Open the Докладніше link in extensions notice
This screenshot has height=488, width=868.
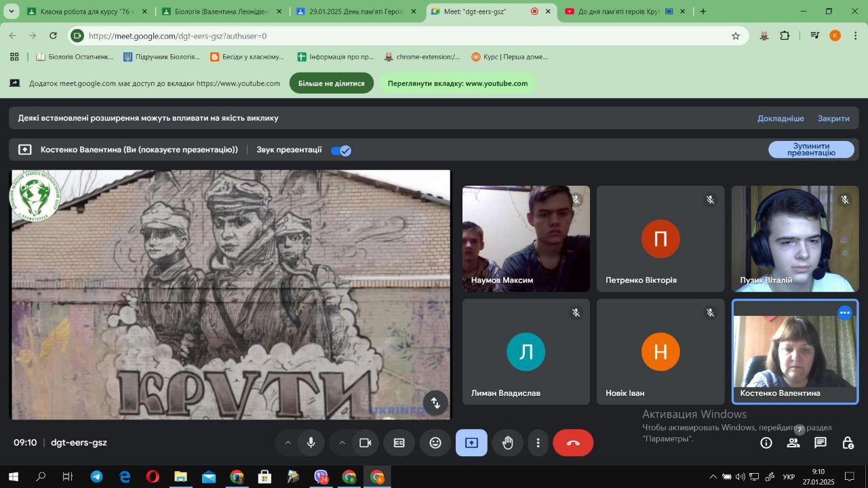pyautogui.click(x=781, y=118)
